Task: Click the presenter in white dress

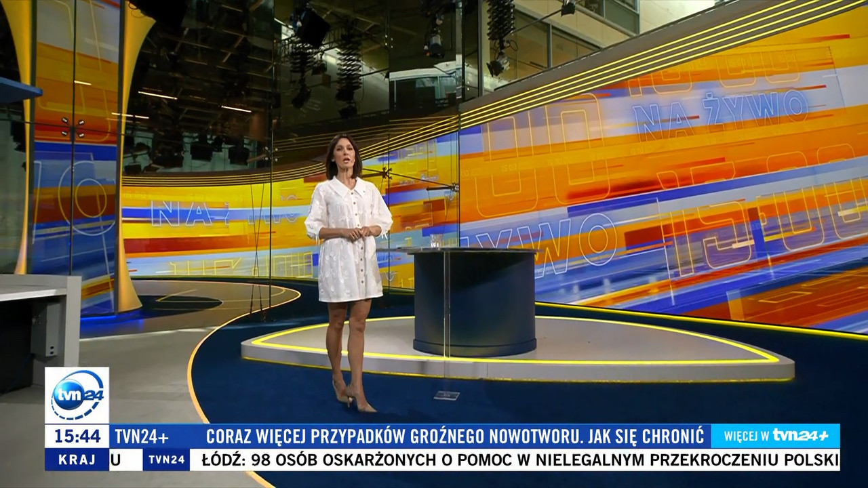Action: point(349,272)
